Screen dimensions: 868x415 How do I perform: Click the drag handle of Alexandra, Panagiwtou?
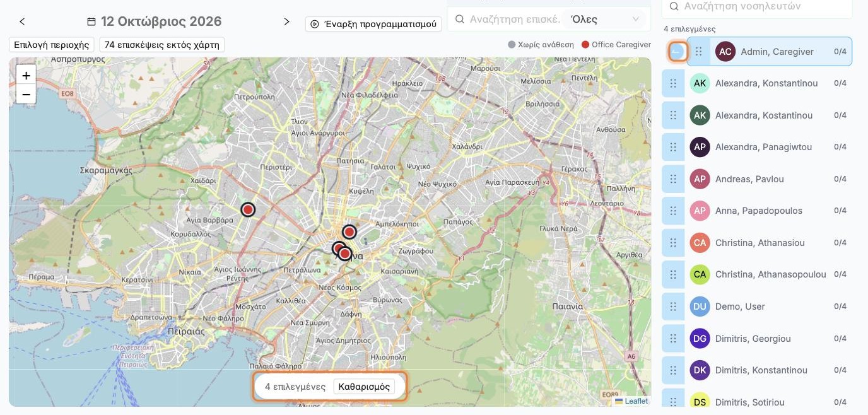(673, 147)
